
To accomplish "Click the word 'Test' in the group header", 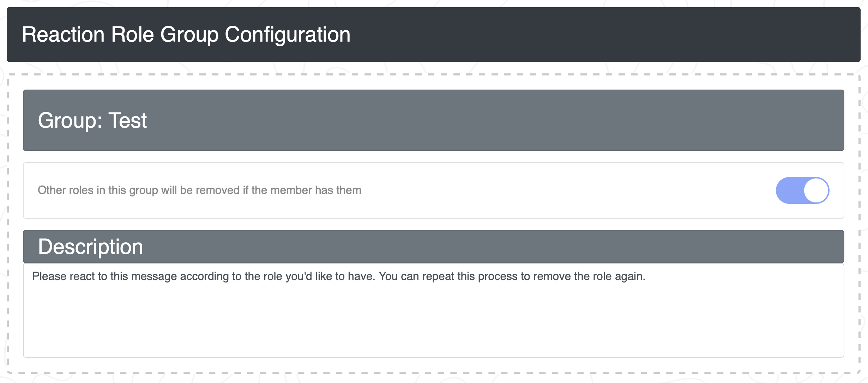I will [x=127, y=120].
